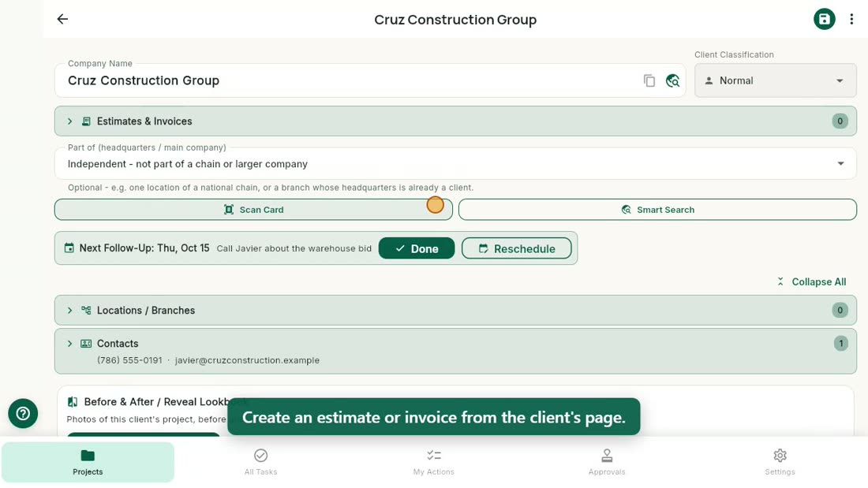Smart search the company name via its field icon
Viewport: 868px width, 488px height.
coord(672,80)
